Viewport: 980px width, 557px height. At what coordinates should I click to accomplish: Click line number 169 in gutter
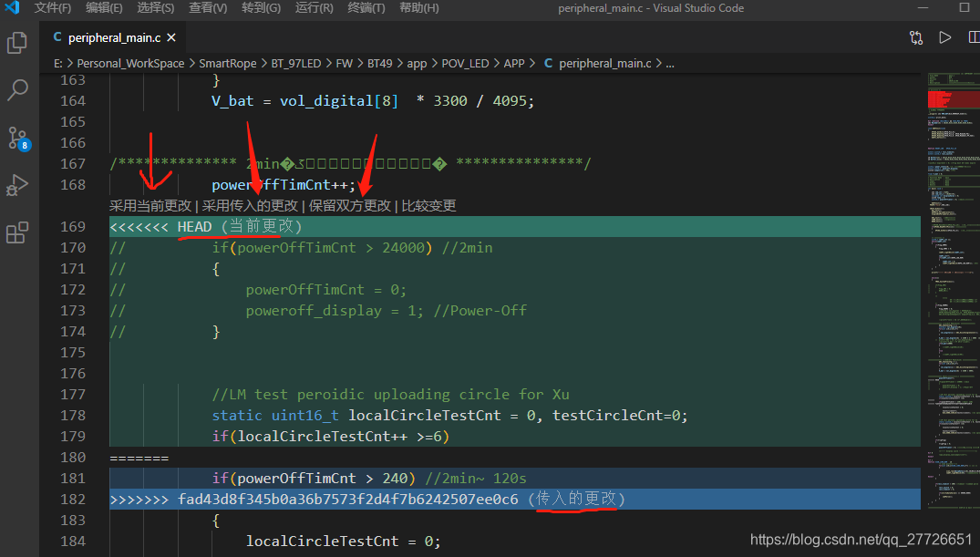pos(73,226)
